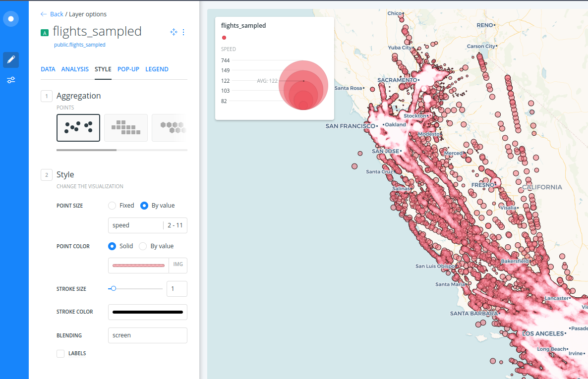Click the center map on layer icon
Image resolution: width=588 pixels, height=379 pixels.
[x=174, y=32]
